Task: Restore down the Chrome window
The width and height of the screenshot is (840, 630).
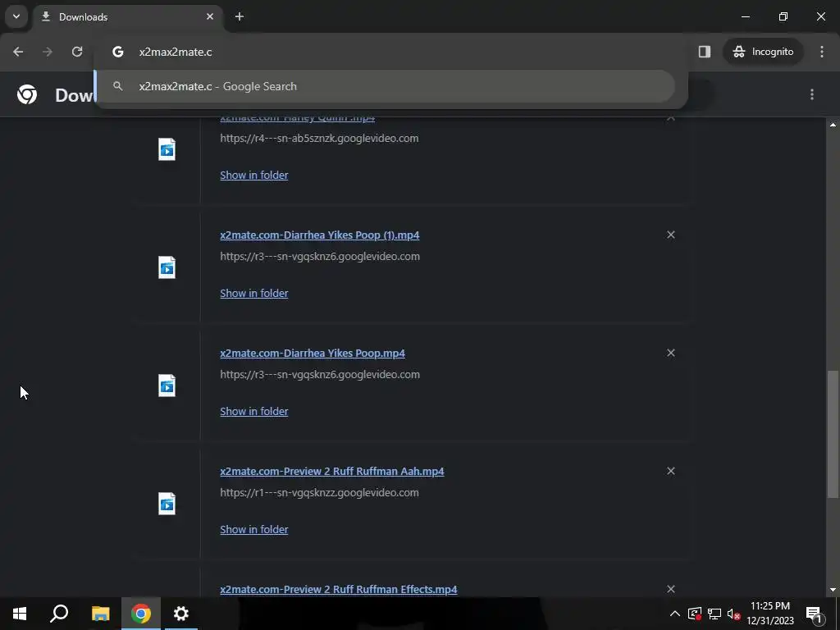Action: point(783,16)
